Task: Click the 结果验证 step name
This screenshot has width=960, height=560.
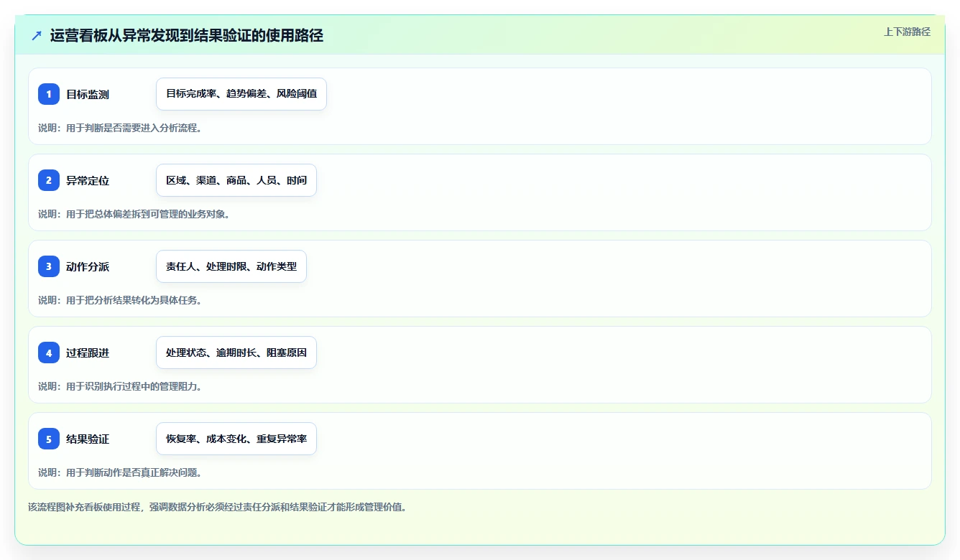Action: tap(88, 439)
